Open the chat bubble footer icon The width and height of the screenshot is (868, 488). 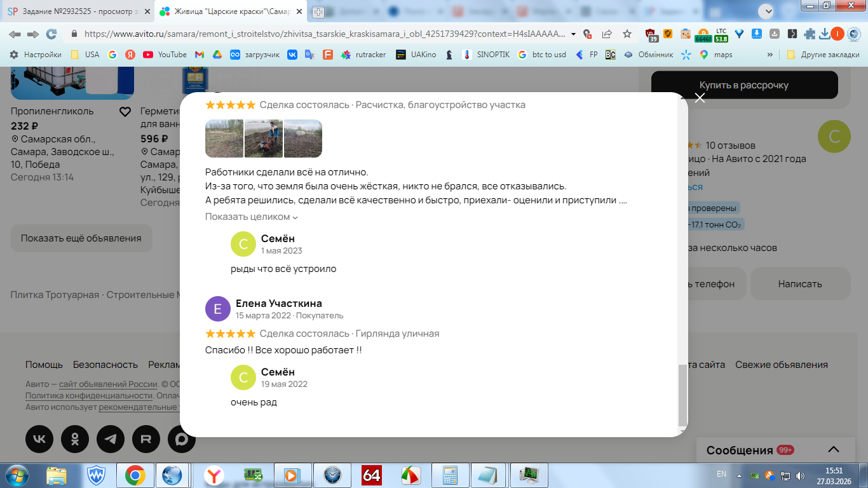tap(180, 439)
